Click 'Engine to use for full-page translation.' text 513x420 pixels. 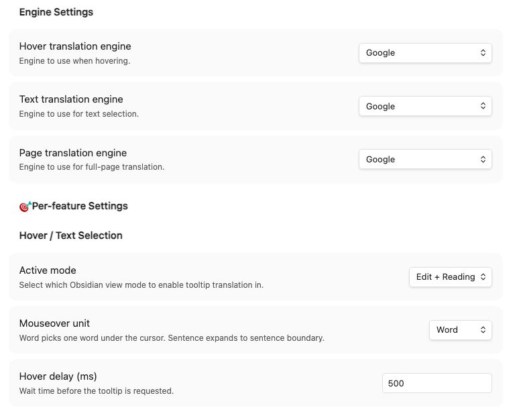pyautogui.click(x=92, y=167)
